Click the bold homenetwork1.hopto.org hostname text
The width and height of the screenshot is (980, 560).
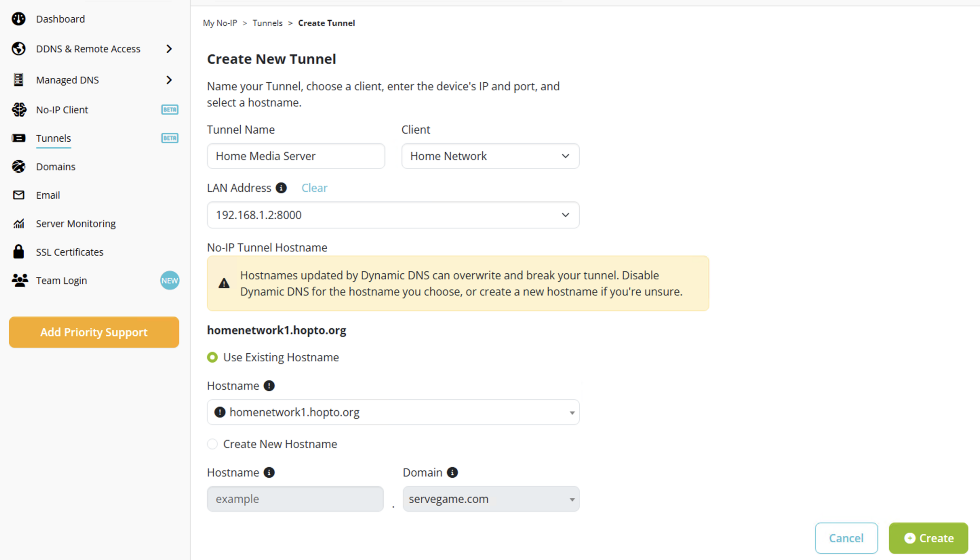pyautogui.click(x=276, y=330)
